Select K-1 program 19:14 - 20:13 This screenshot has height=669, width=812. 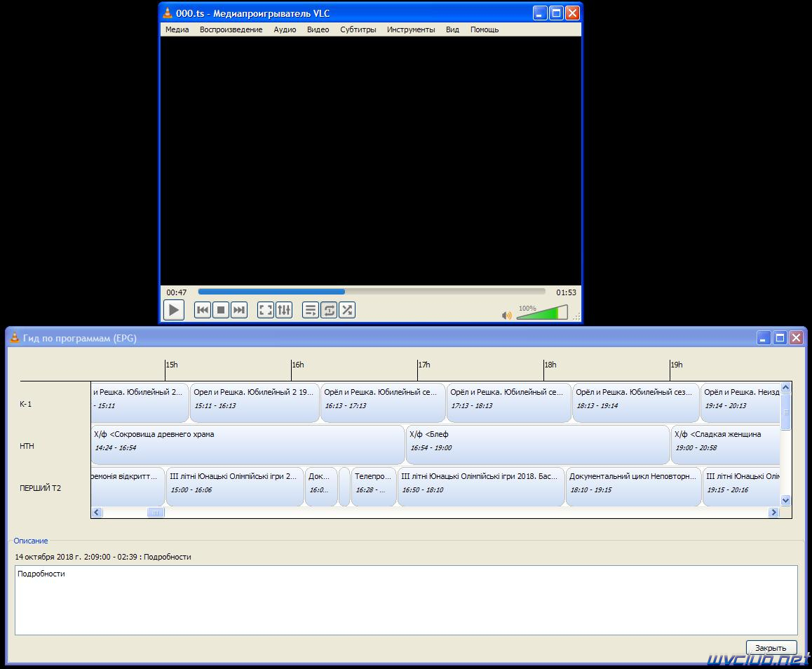pyautogui.click(x=740, y=403)
